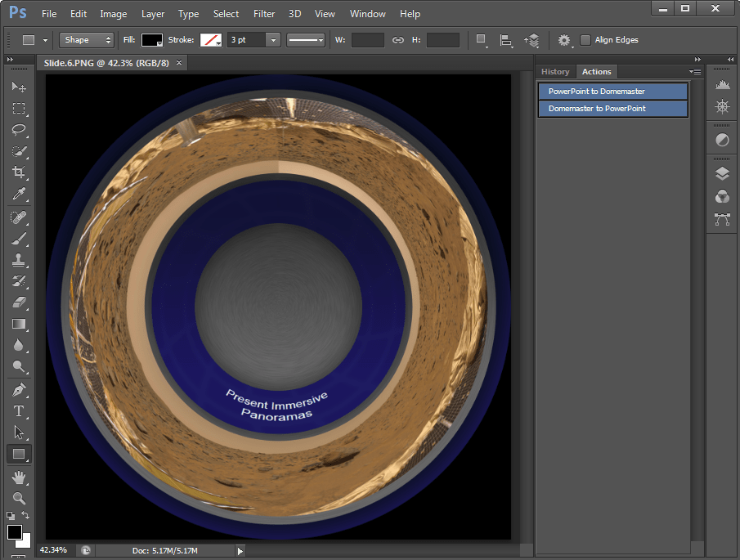Screen dimensions: 740x560
Task: Select the Zoom tool
Action: [19, 498]
